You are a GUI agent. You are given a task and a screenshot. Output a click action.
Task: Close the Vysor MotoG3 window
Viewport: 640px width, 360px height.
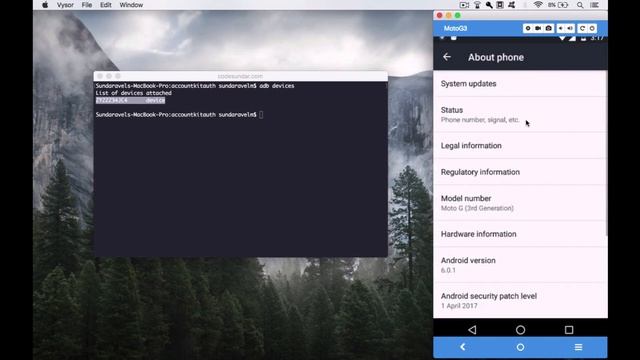[439, 16]
